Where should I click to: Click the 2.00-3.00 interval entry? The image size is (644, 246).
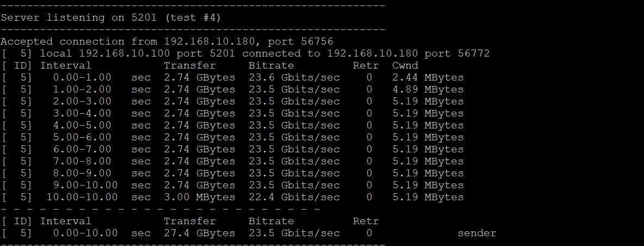point(82,101)
